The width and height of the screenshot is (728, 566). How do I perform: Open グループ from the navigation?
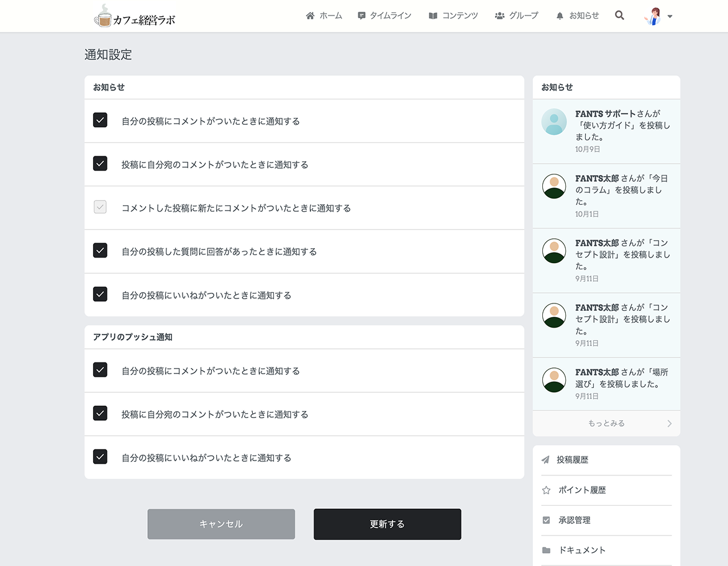[517, 16]
